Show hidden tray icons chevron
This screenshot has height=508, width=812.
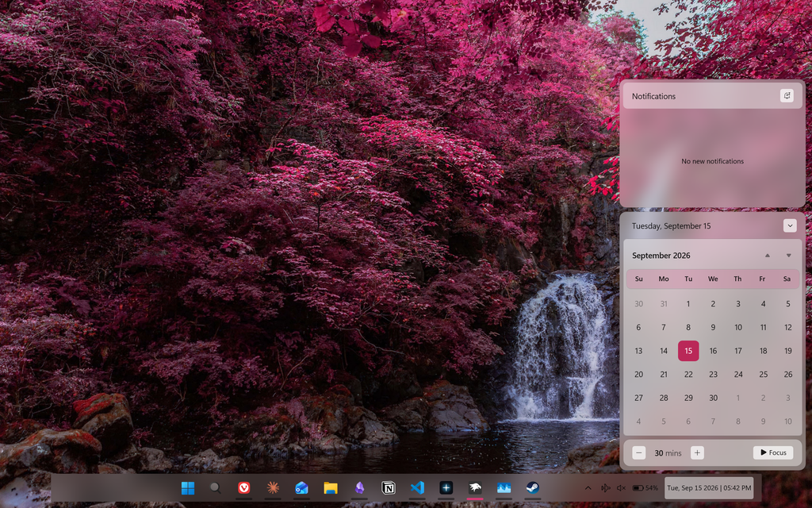click(x=588, y=488)
